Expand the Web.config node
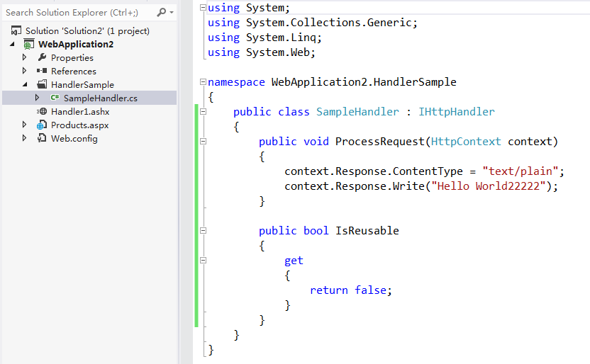Image resolution: width=590 pixels, height=364 pixels. [24, 138]
